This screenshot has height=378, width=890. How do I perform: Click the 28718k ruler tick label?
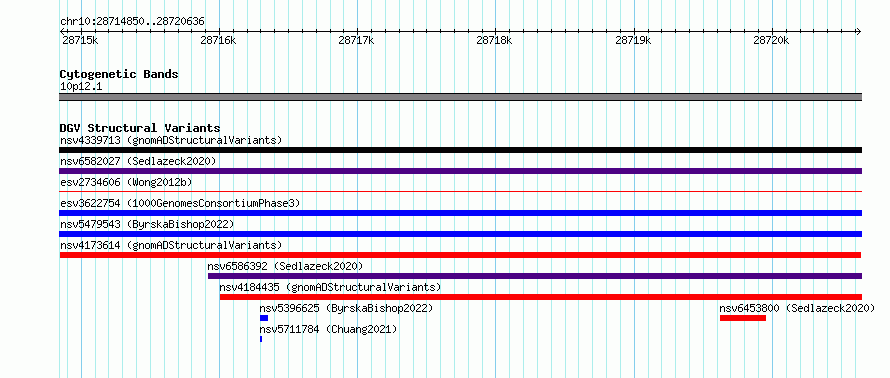point(494,40)
